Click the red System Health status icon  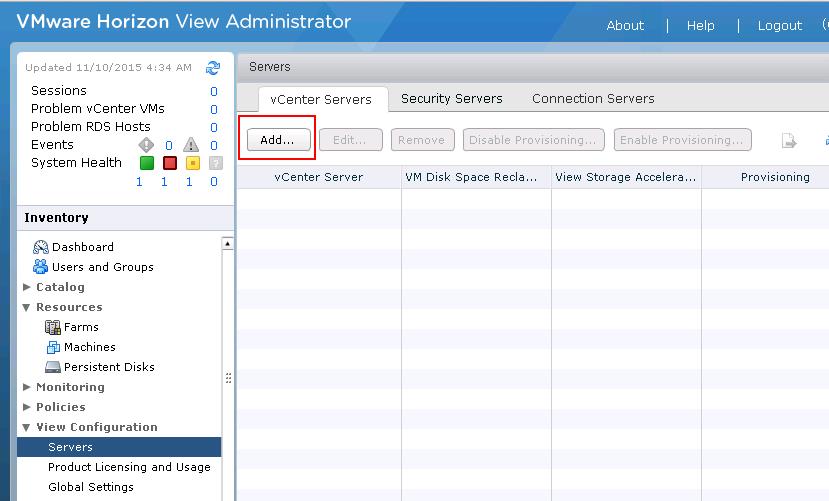pyautogui.click(x=169, y=163)
